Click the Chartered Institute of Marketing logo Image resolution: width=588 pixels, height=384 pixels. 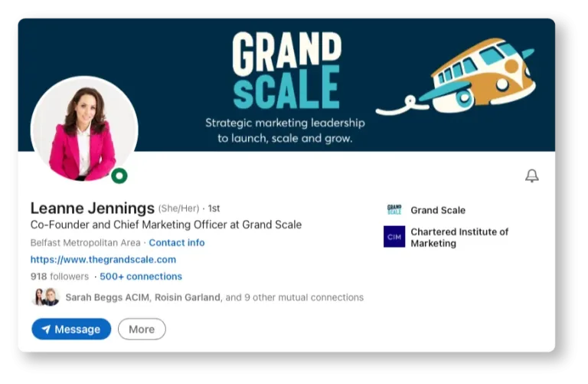(394, 237)
